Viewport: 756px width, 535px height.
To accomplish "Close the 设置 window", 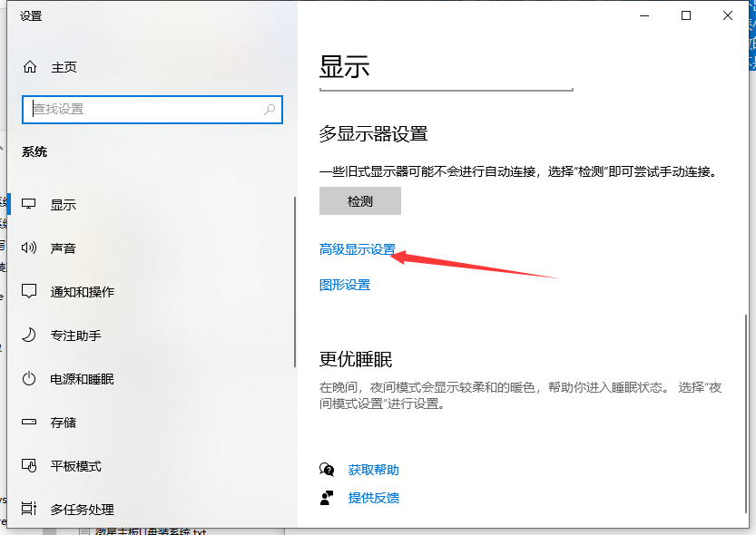I will click(728, 15).
